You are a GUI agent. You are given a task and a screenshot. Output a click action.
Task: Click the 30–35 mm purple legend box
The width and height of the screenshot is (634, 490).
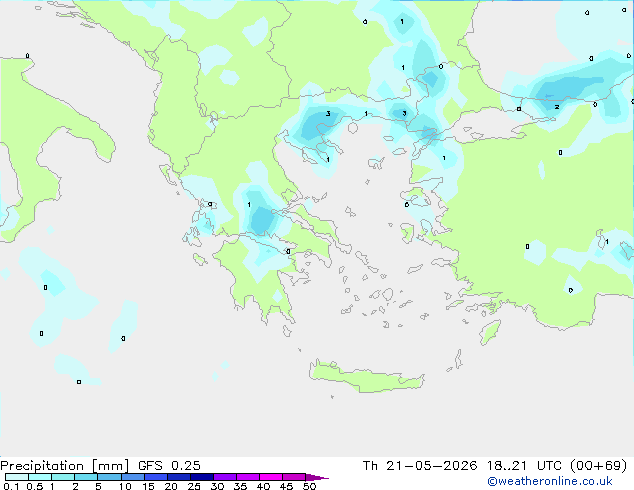225,477
